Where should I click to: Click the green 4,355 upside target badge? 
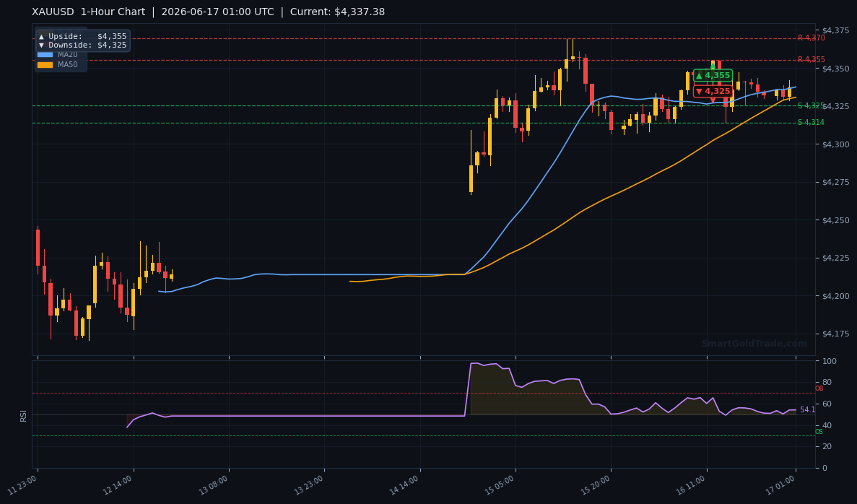713,75
